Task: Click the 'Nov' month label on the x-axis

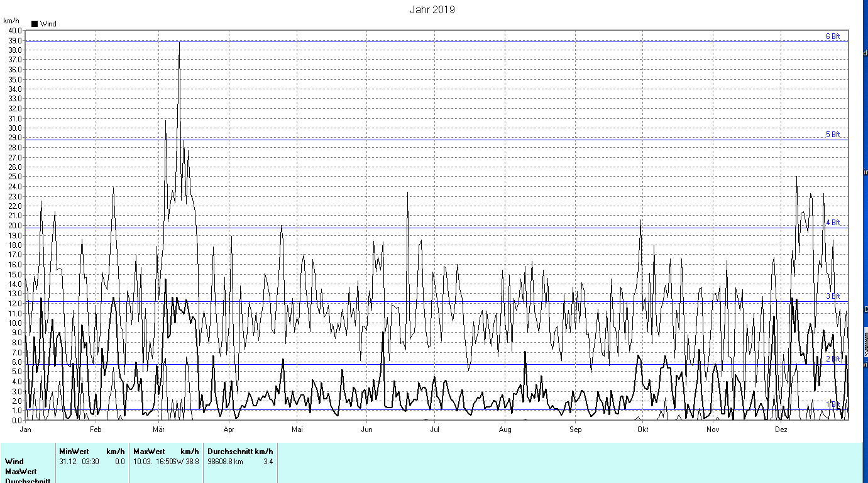Action: coord(712,430)
